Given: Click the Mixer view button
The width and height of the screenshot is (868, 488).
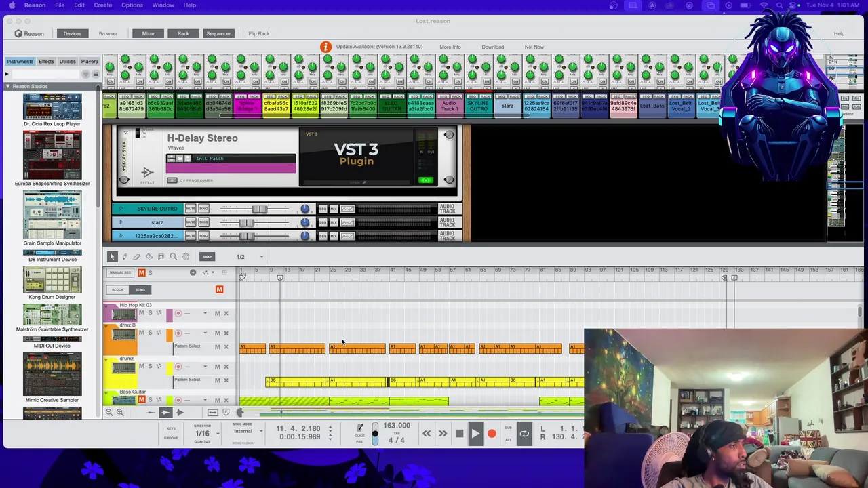Looking at the screenshot, I should click(149, 33).
